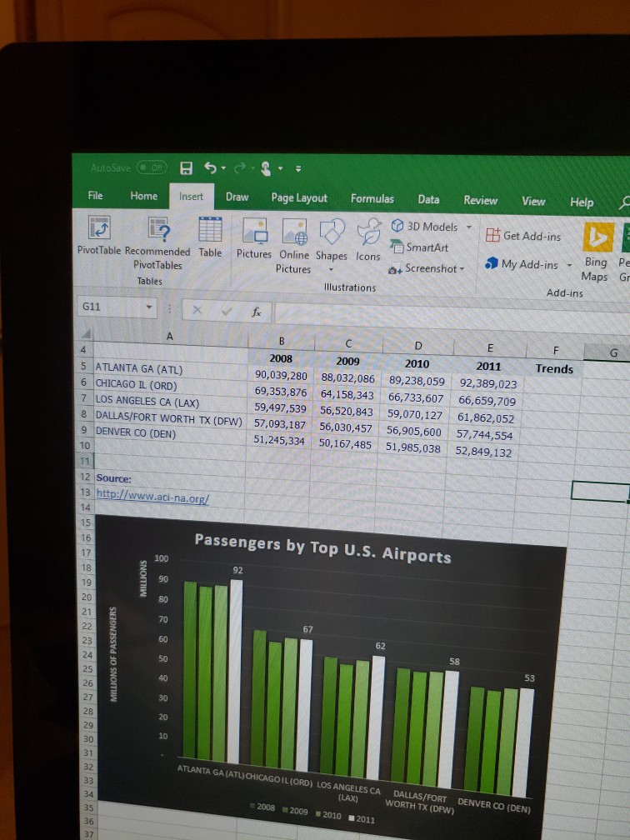Insert a Table via Table icon
The image size is (630, 840).
(x=210, y=229)
